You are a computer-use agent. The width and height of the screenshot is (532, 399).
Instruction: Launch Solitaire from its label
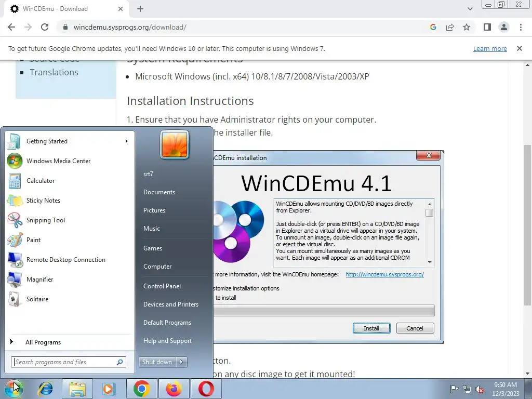pos(37,299)
